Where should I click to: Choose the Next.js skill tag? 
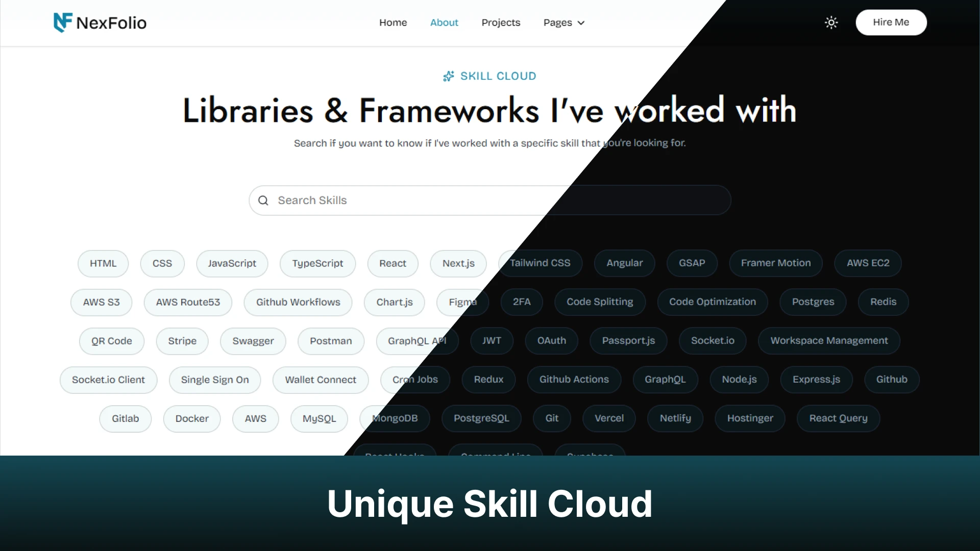pos(458,263)
